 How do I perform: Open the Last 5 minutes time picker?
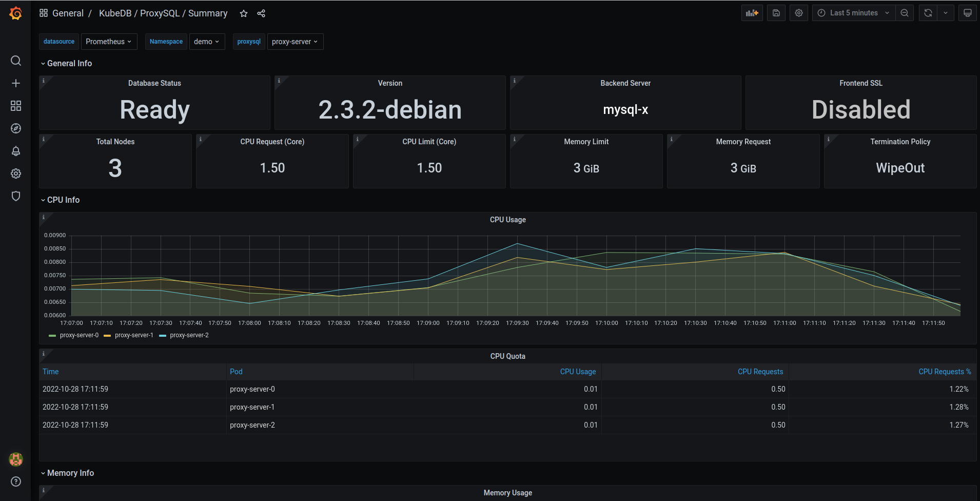click(854, 13)
